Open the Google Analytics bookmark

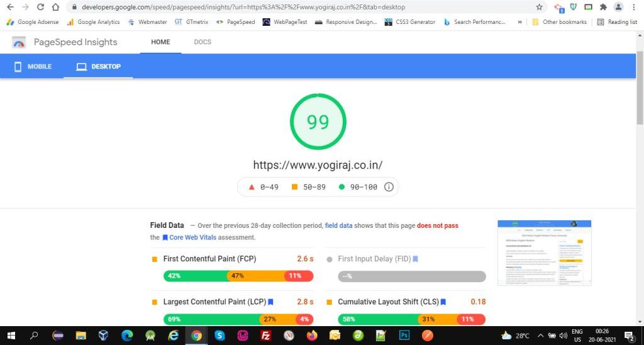click(x=93, y=22)
